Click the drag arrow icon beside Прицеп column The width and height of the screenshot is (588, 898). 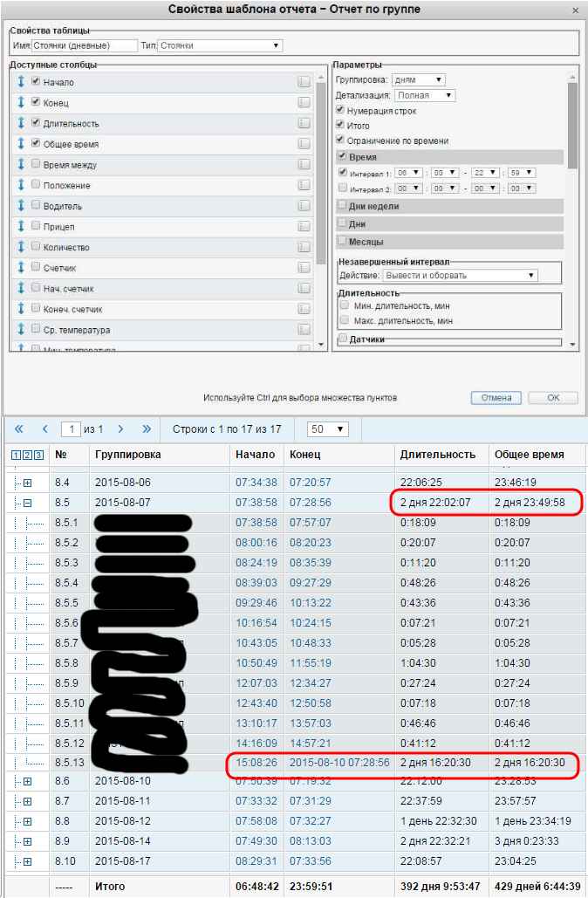(x=21, y=227)
